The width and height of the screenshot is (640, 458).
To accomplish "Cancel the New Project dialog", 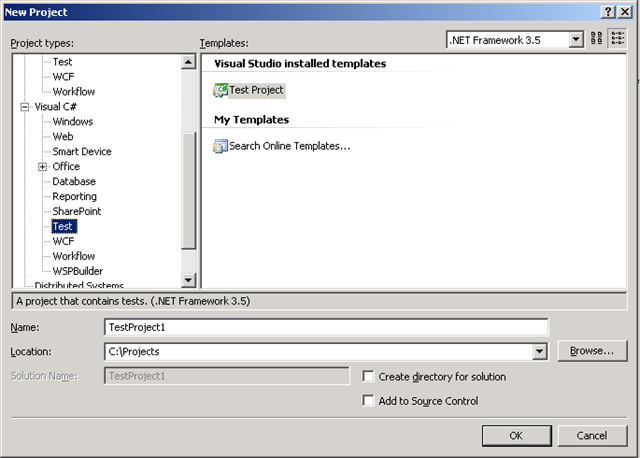I will (592, 436).
